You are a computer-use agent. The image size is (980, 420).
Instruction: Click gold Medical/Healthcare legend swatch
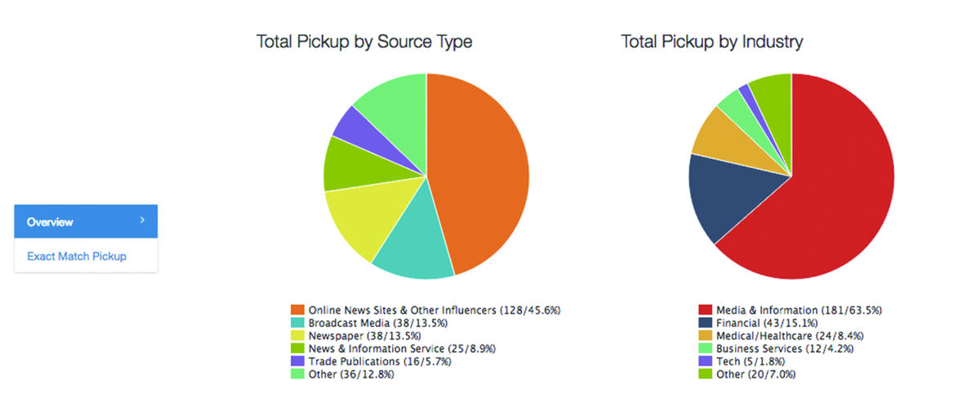click(705, 336)
